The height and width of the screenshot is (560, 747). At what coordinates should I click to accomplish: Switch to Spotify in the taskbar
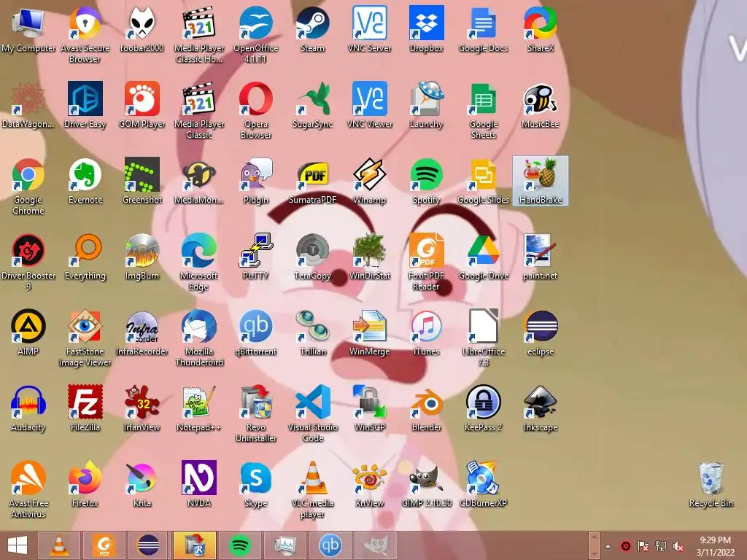pos(239,545)
